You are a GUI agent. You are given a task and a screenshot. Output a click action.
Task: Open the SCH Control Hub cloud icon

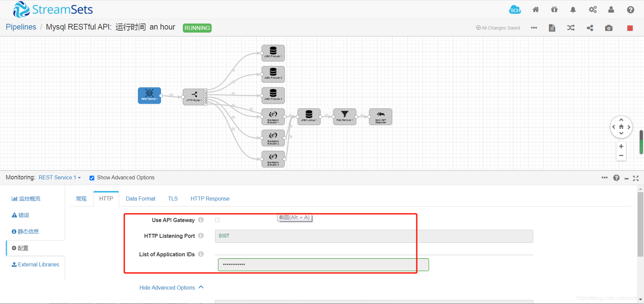(x=515, y=10)
